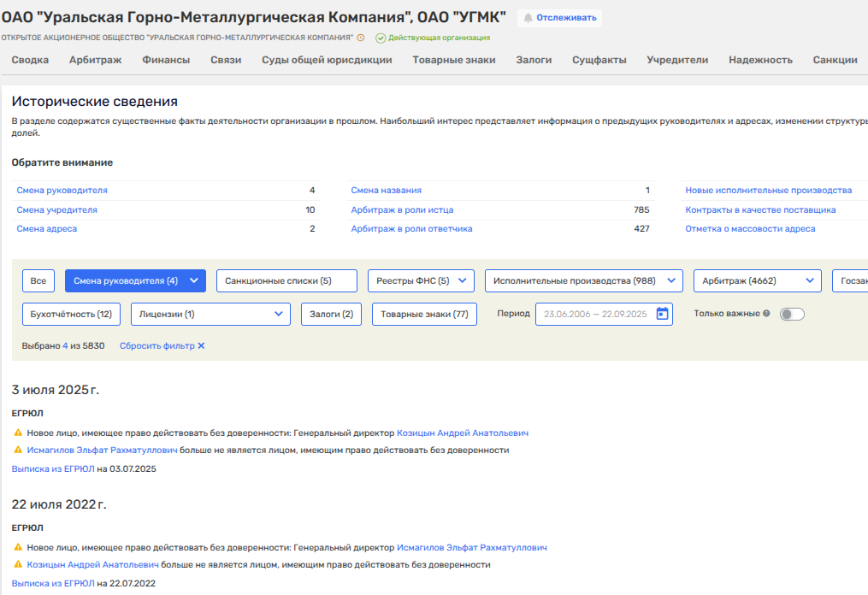Image resolution: width=868 pixels, height=595 pixels.
Task: Open the Реестры ФНС (5) dropdown
Action: (x=421, y=280)
